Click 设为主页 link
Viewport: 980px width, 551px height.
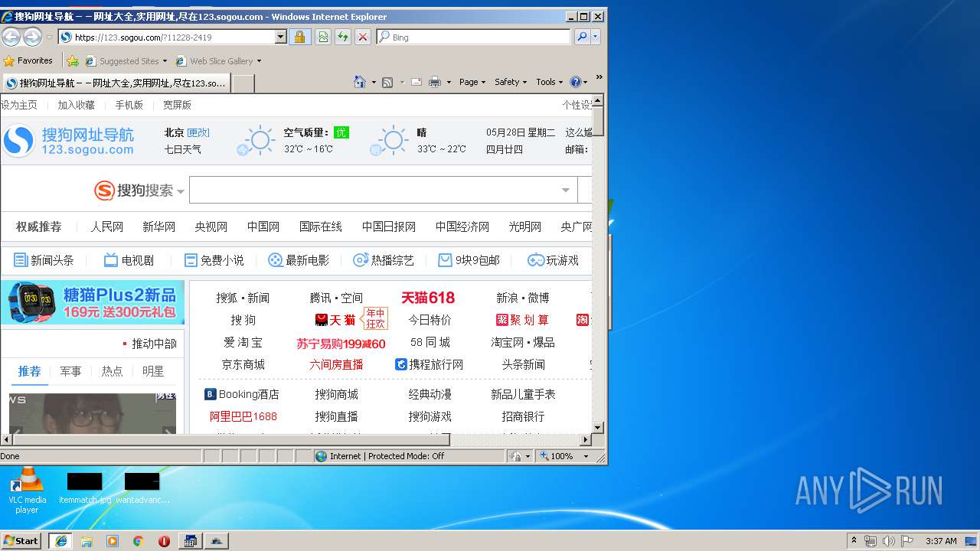[18, 105]
